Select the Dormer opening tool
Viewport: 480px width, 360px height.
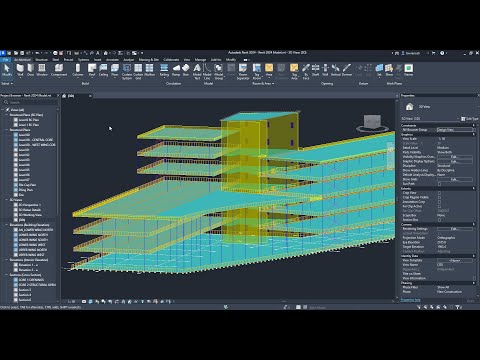point(347,70)
